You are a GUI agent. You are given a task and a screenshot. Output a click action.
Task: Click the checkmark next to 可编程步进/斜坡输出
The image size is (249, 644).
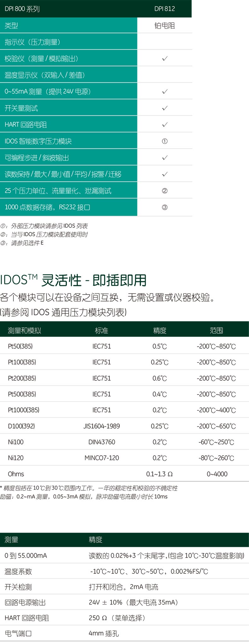click(x=165, y=158)
